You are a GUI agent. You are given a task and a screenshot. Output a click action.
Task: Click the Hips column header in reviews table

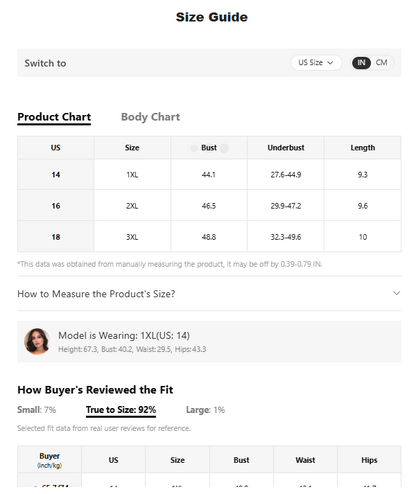(x=369, y=460)
